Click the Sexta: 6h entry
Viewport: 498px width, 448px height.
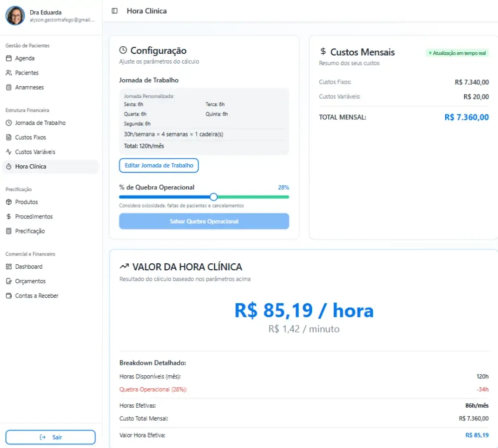(x=133, y=104)
